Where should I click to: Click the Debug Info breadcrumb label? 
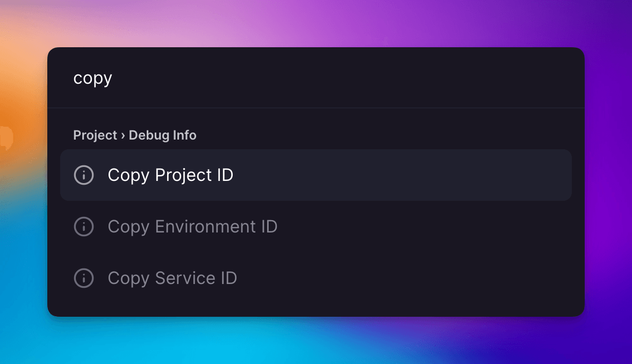tap(162, 135)
